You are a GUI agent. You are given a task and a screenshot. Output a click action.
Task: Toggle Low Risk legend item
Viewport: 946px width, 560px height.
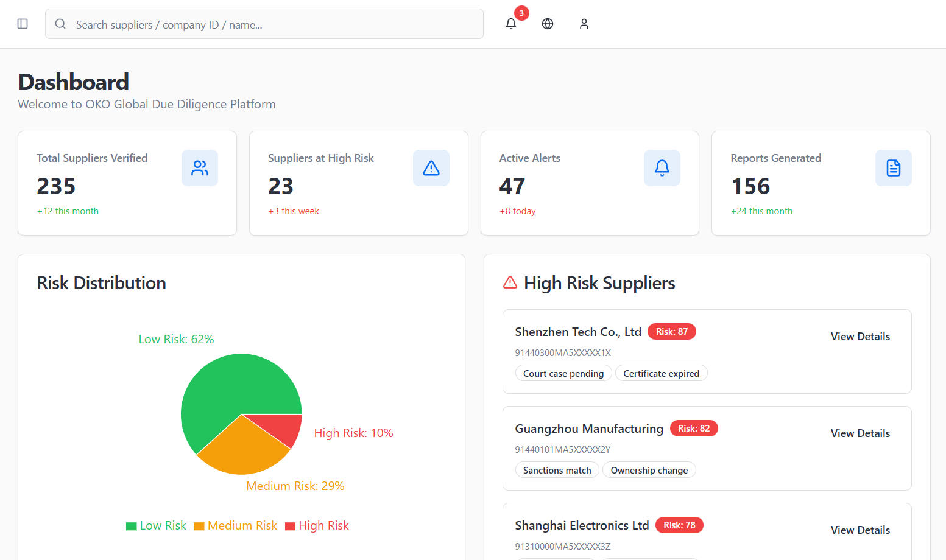(x=157, y=526)
